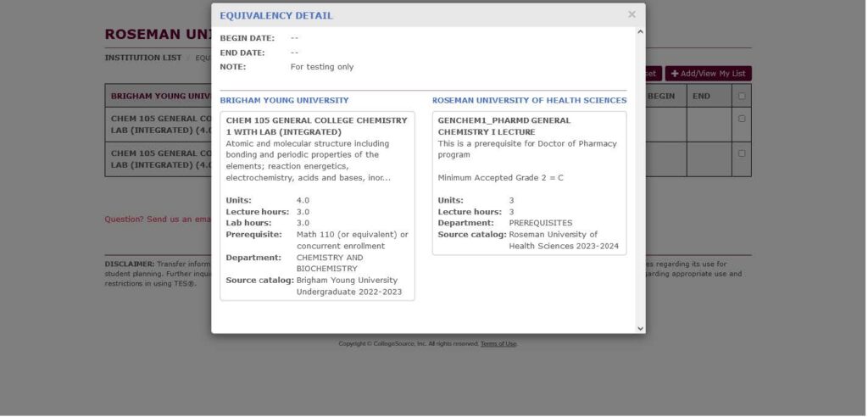This screenshot has width=868, height=417.
Task: Check the first CHEM 105 row checkbox
Action: [741, 119]
